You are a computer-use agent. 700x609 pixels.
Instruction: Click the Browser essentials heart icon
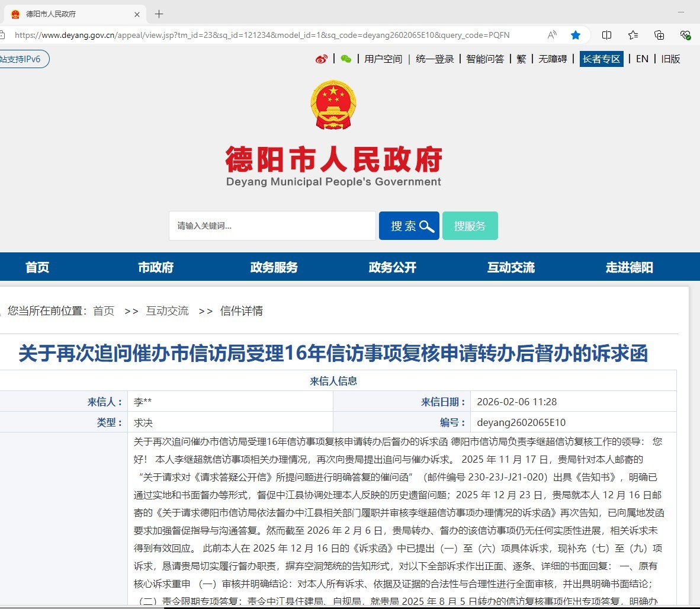tap(685, 35)
